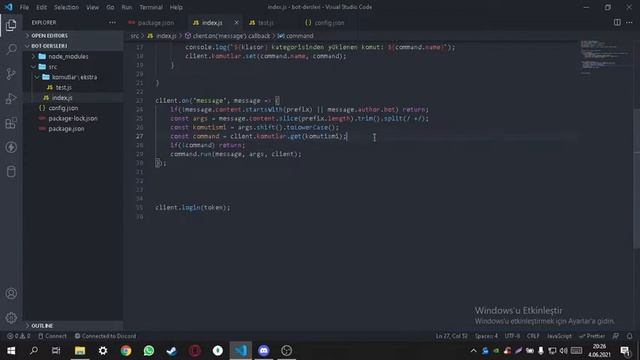The image size is (640, 360).
Task: Click Ln 27 cursor position status
Action: (x=451, y=336)
